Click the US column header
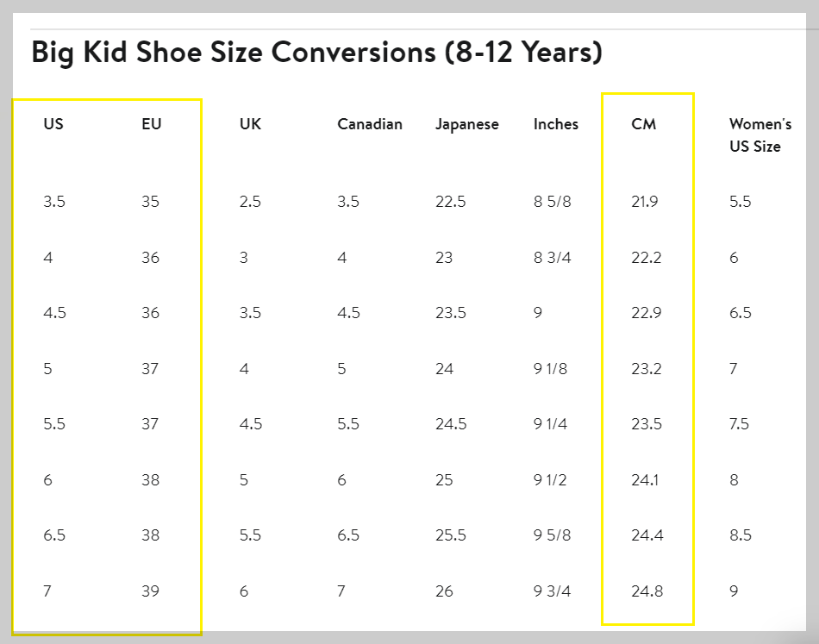 click(x=53, y=124)
